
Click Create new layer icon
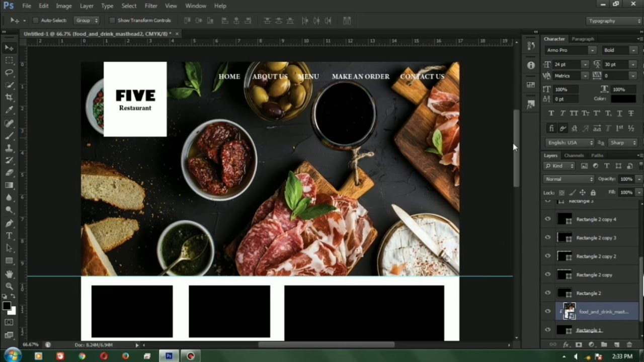[x=616, y=344]
